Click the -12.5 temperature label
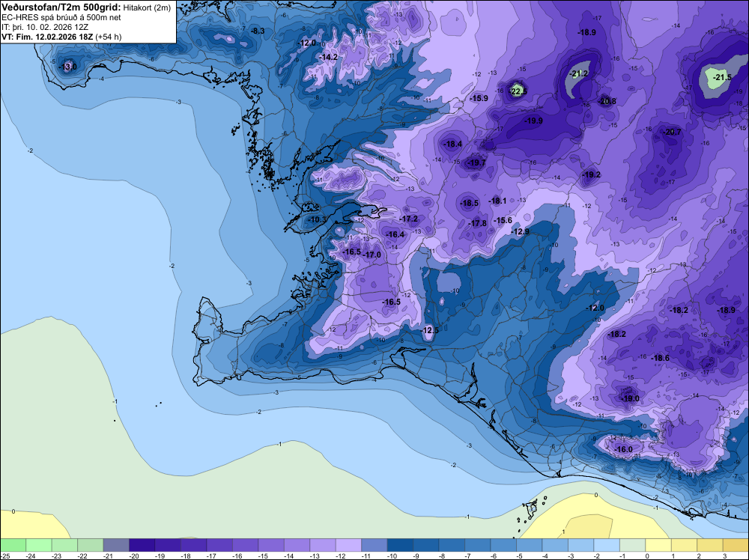749x560 pixels. 430,330
